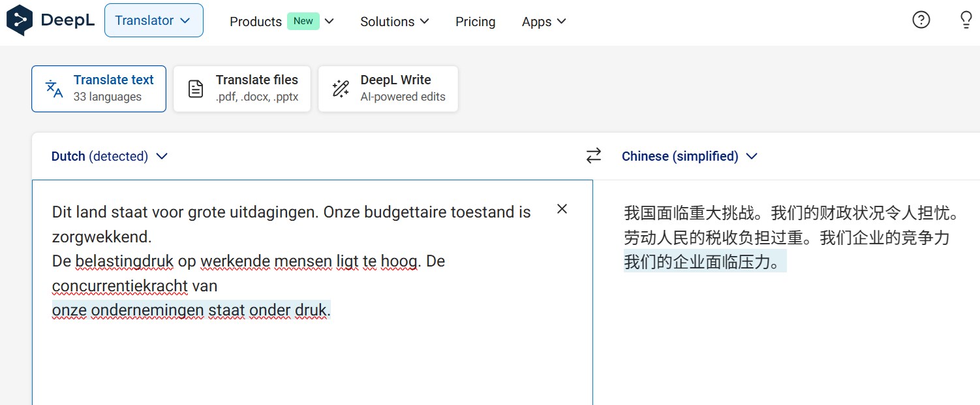Click the highlighted translation 我们的企业面临压力。
Viewport: 980px width, 405px height.
[x=705, y=261]
